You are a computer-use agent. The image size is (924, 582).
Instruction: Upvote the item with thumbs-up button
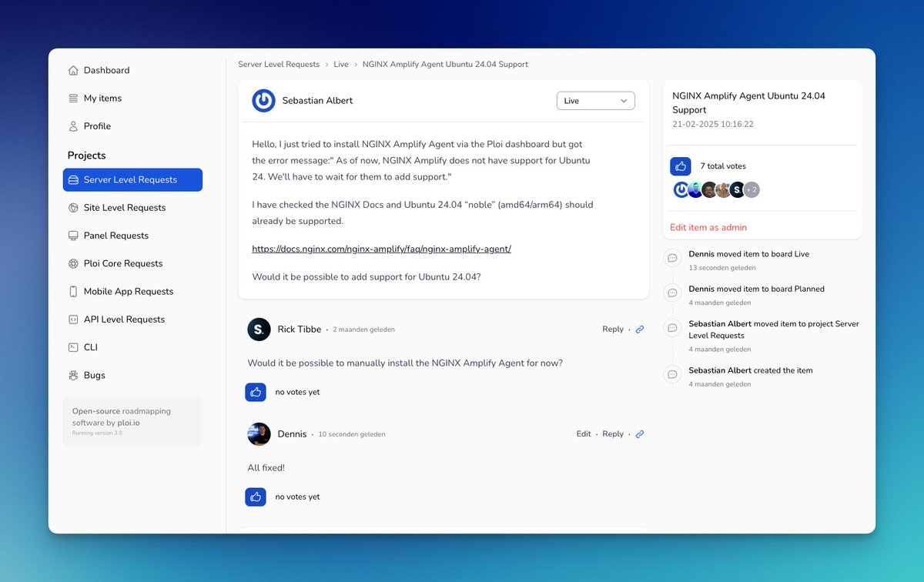click(x=681, y=166)
